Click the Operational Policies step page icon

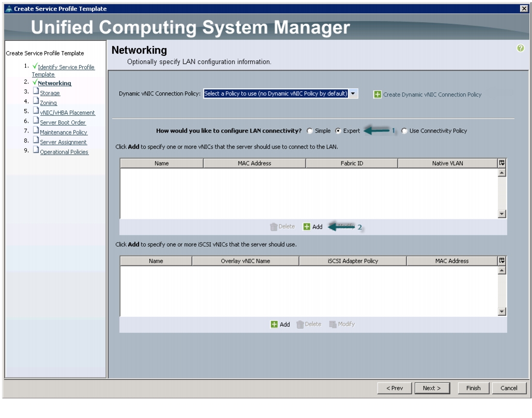click(36, 150)
